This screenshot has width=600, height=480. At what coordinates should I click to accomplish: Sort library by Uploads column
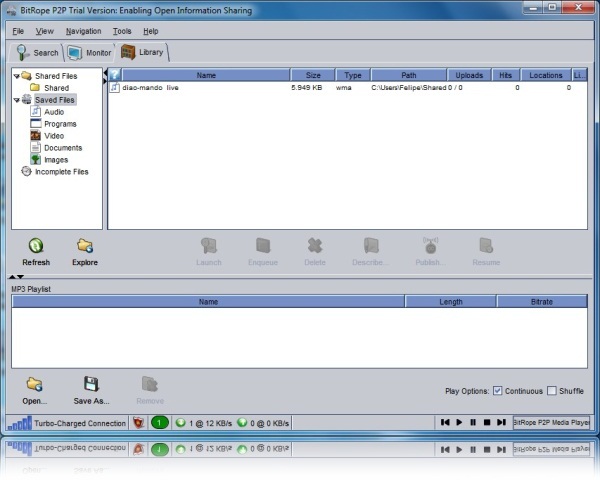469,75
